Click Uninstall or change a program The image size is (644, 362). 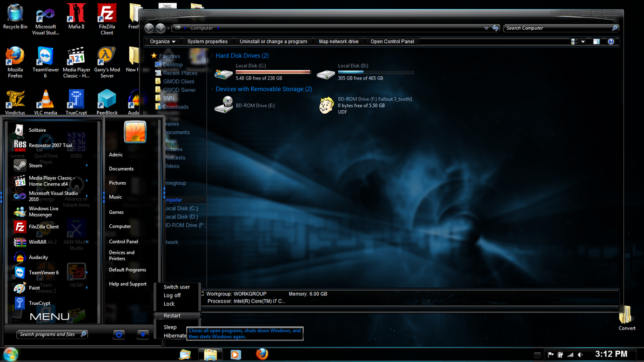click(273, 42)
